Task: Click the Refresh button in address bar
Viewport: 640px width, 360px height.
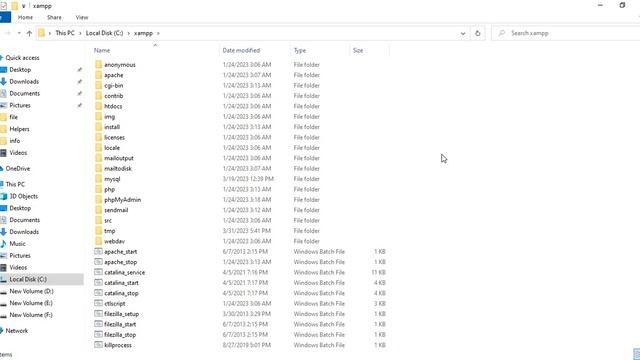Action: tap(478, 33)
